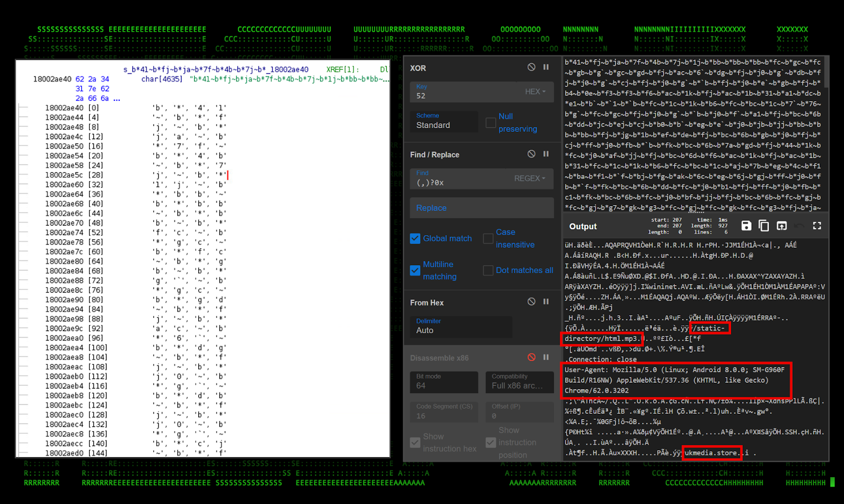Re-enable the Disassemble x86 operation
Viewport: 844px width, 504px height.
pos(531,357)
